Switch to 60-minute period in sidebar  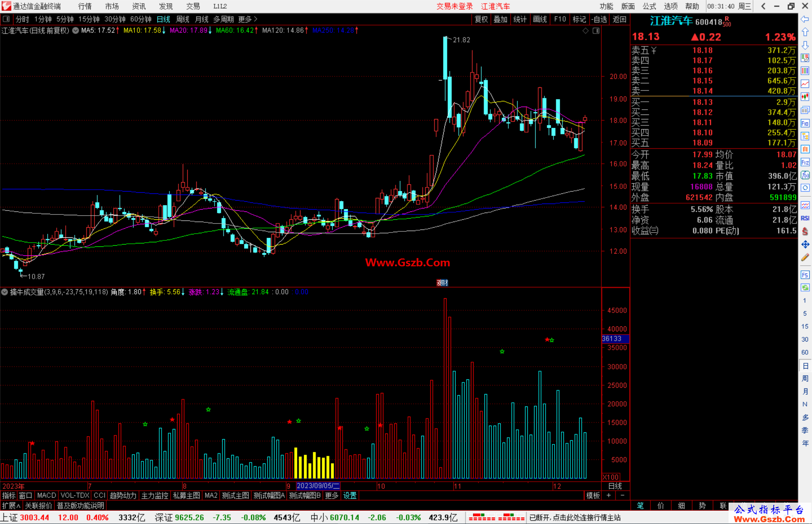pyautogui.click(x=804, y=352)
